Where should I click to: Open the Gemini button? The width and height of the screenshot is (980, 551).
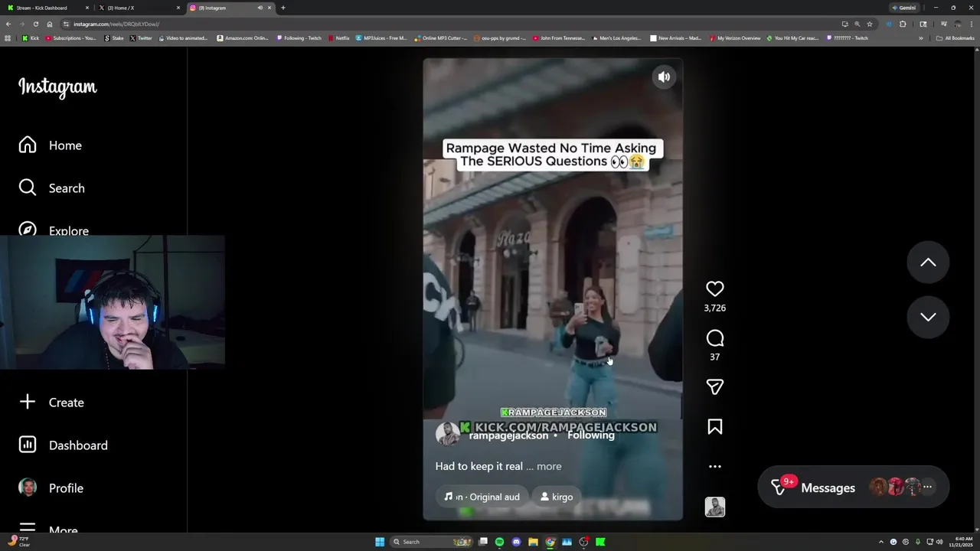[904, 8]
